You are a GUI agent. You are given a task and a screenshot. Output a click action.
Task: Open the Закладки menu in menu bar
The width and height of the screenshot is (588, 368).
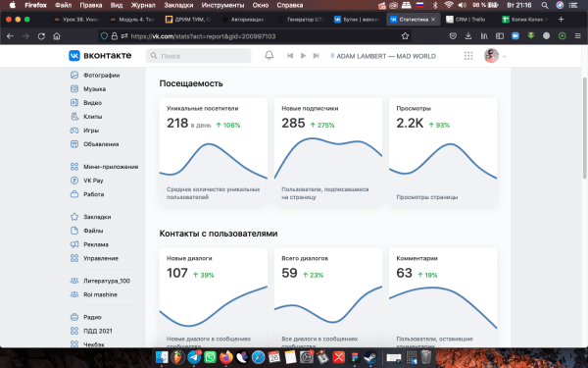[178, 5]
